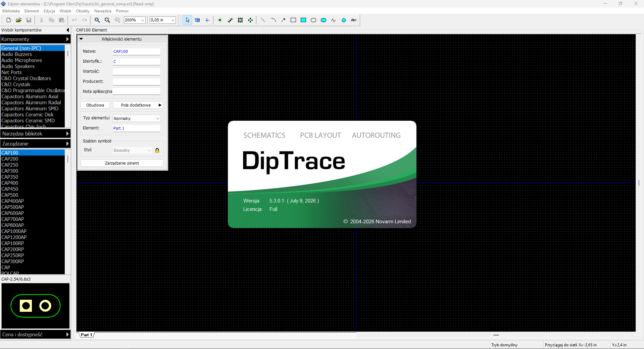The height and width of the screenshot is (349, 644).
Task: Select the outline ellipse tool
Action: 313,20
